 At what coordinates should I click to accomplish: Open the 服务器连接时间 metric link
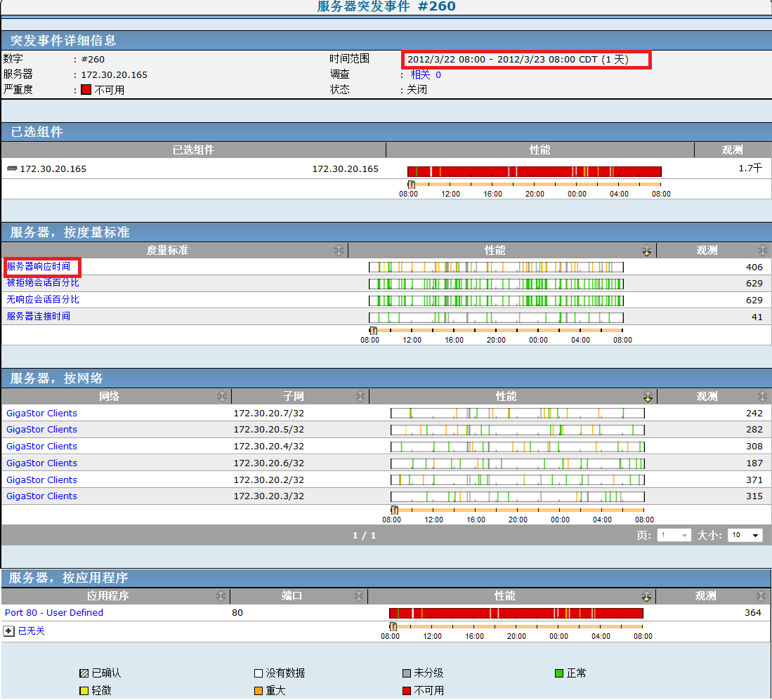[39, 317]
